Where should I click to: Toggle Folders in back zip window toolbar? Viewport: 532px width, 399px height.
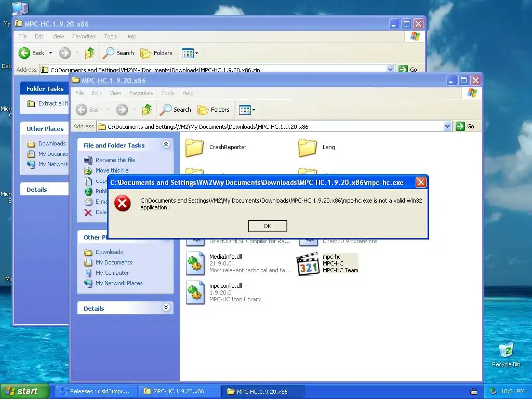(156, 53)
